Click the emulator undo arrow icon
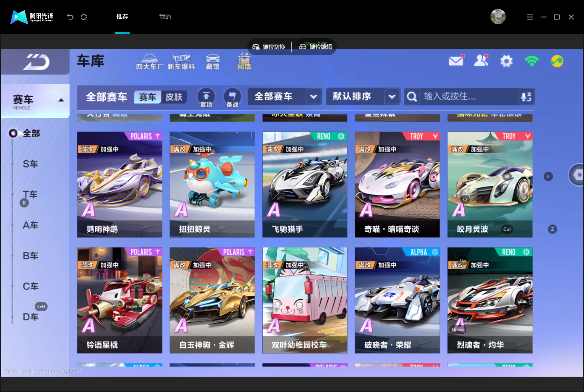The height and width of the screenshot is (392, 584). (x=70, y=17)
